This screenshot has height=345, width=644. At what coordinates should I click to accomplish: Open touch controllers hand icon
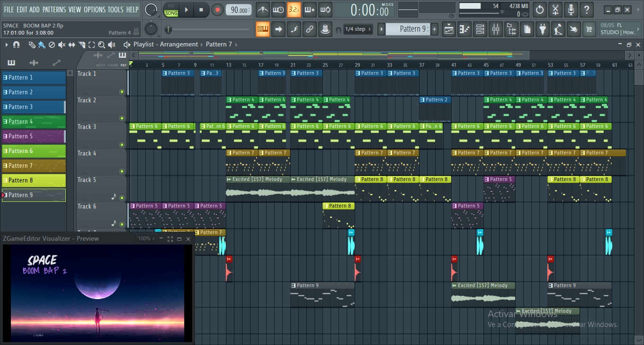tap(574, 29)
